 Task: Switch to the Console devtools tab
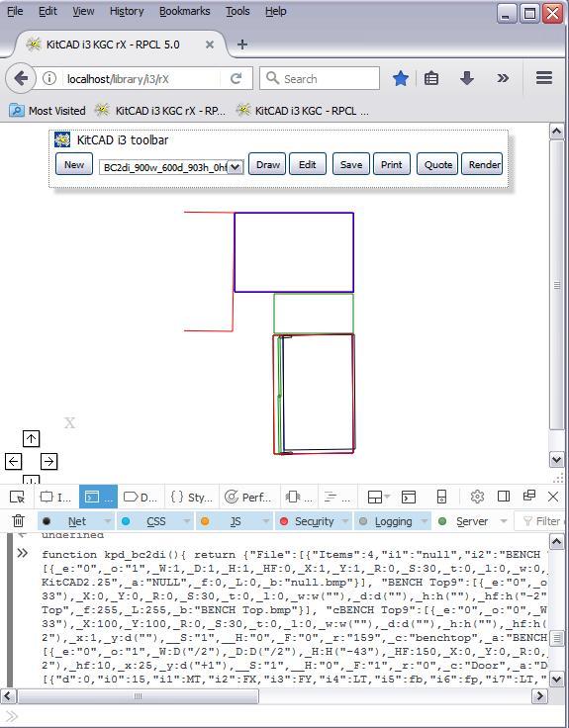pos(98,497)
